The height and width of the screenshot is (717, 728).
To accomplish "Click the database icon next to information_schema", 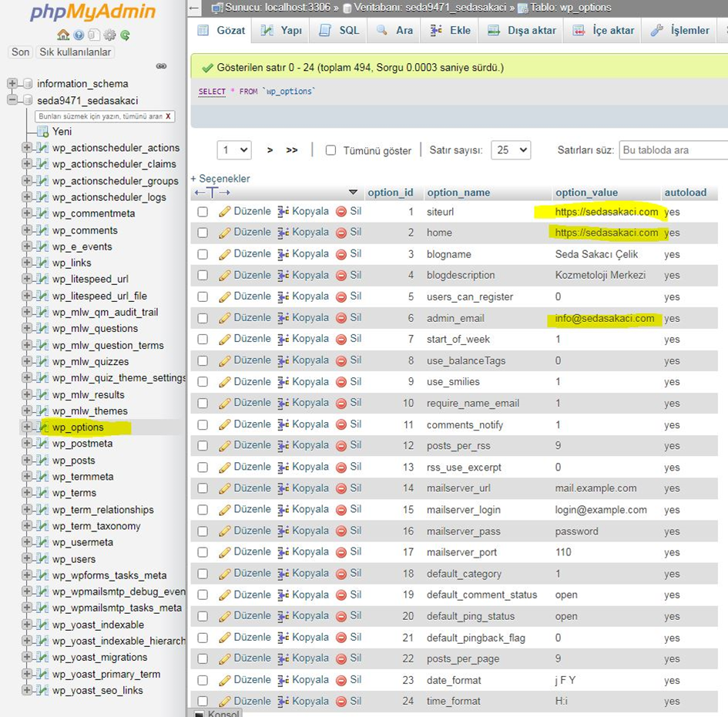I will point(28,84).
